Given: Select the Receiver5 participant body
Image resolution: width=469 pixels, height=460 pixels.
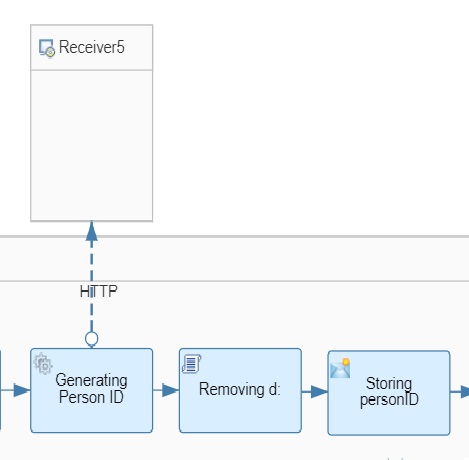Looking at the screenshot, I should pyautogui.click(x=92, y=145).
